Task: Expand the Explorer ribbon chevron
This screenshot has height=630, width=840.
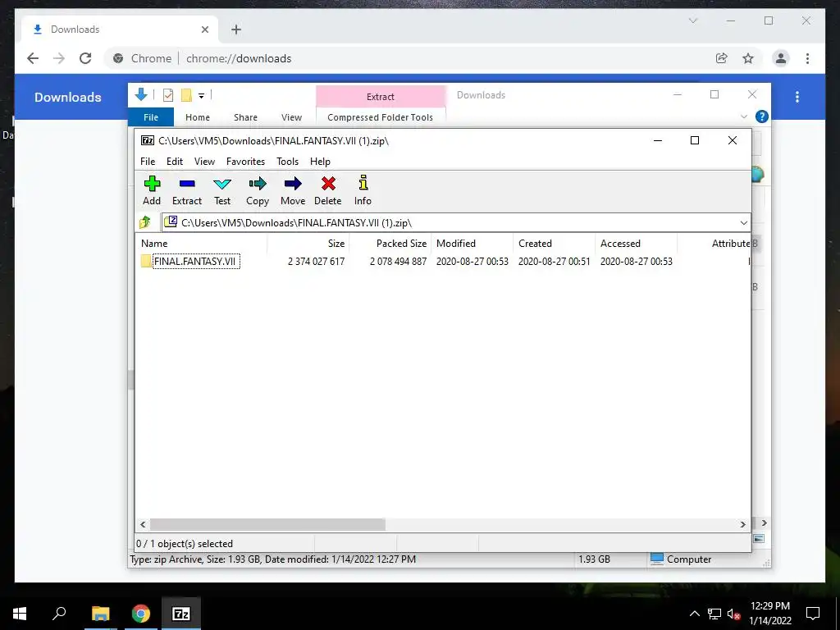Action: [x=744, y=116]
